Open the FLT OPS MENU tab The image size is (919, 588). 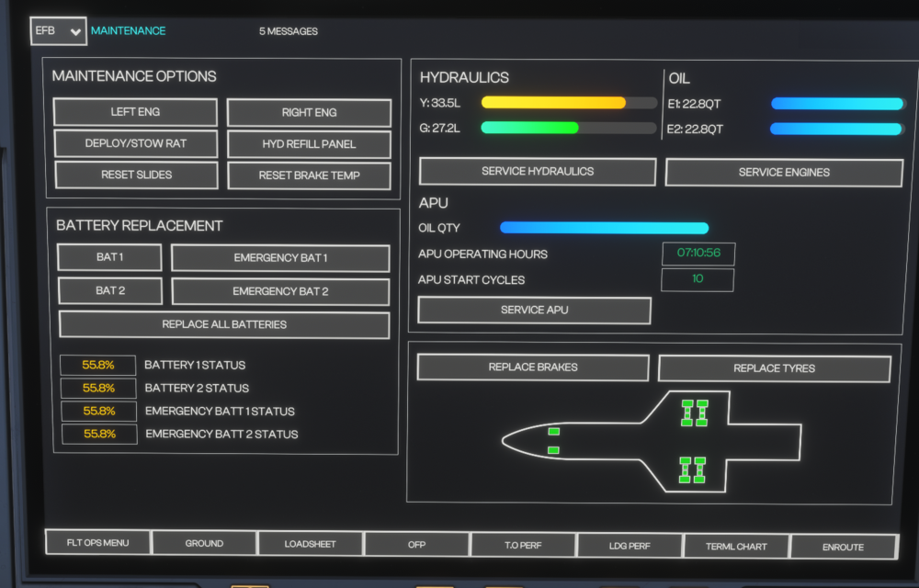tap(98, 543)
